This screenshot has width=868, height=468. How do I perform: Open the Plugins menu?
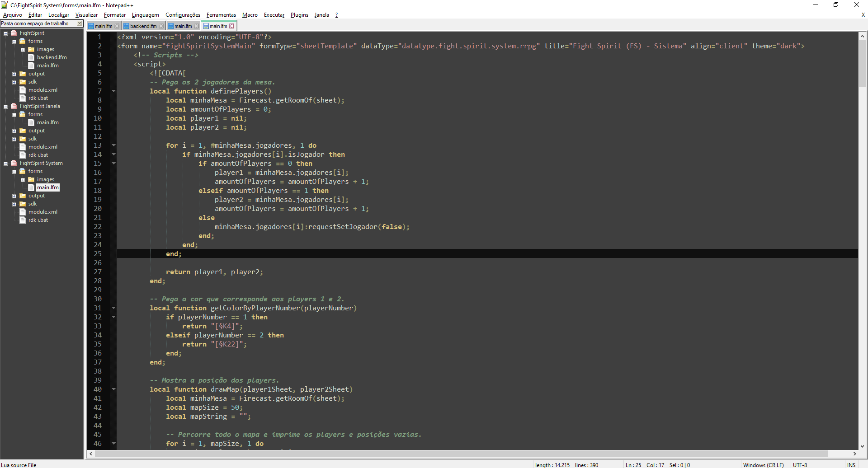299,15
